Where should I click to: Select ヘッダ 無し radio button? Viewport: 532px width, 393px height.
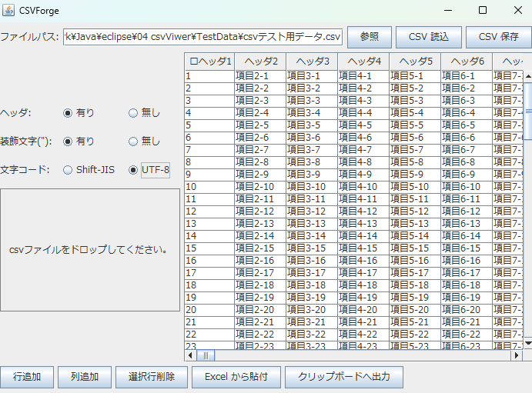[x=133, y=113]
